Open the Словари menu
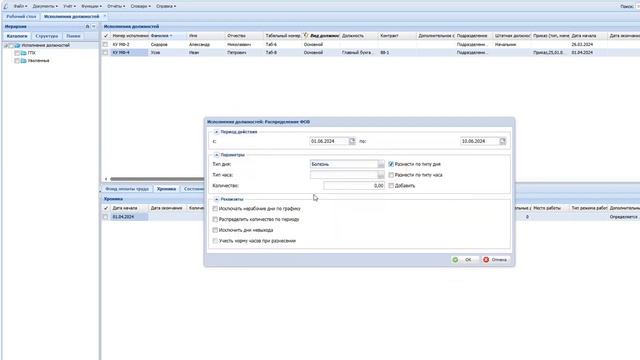Image resolution: width=640 pixels, height=360 pixels. 140,6
